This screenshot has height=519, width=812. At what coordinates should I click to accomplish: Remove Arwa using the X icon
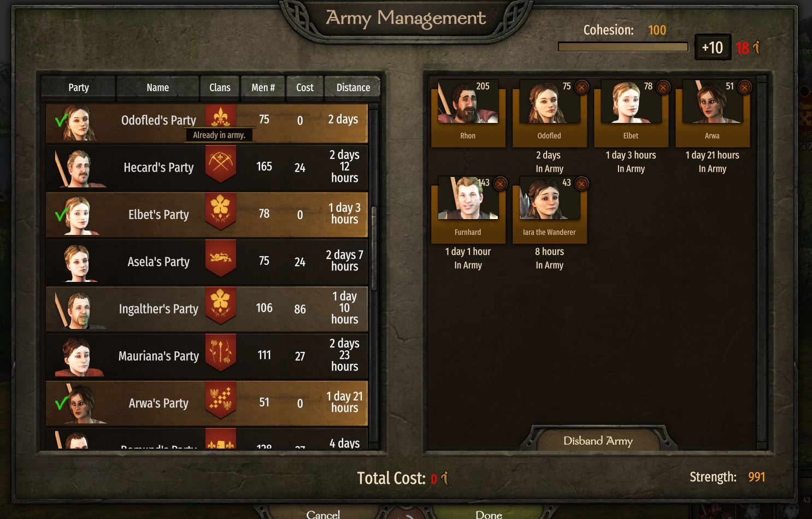(x=744, y=87)
